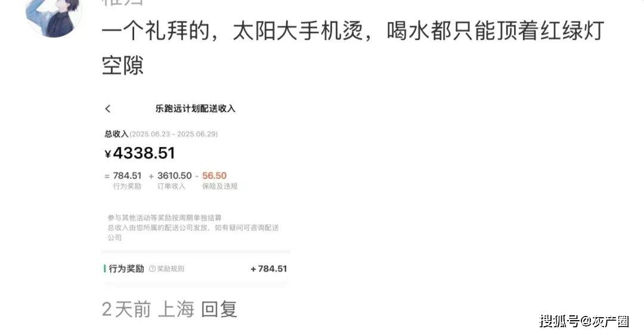Click the grey note about 配送公司 payout
The width and height of the screenshot is (644, 335).
(193, 232)
